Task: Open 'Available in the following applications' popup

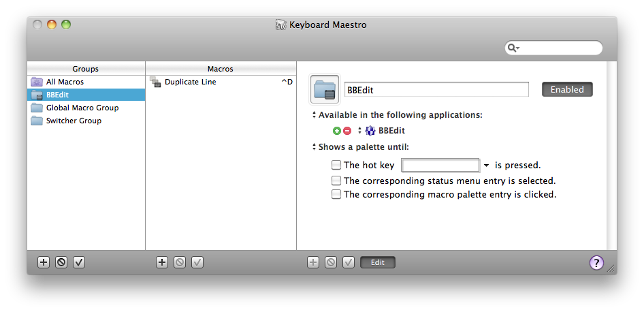Action: (x=315, y=115)
